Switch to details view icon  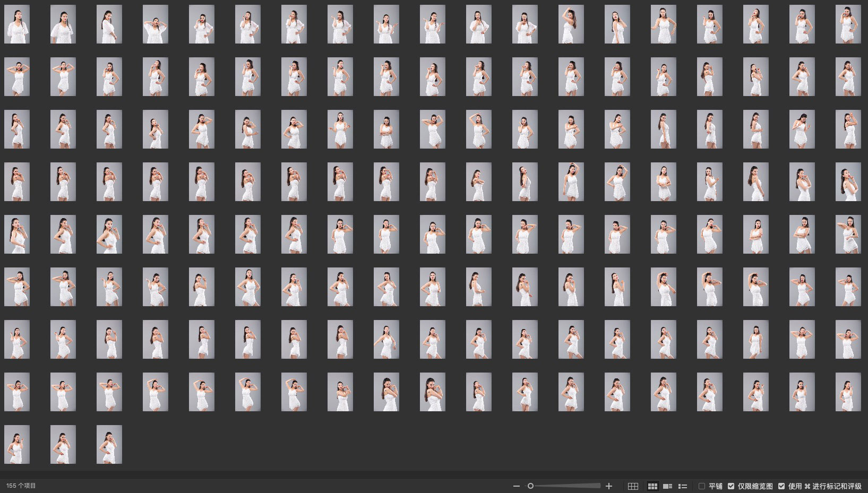click(x=668, y=486)
